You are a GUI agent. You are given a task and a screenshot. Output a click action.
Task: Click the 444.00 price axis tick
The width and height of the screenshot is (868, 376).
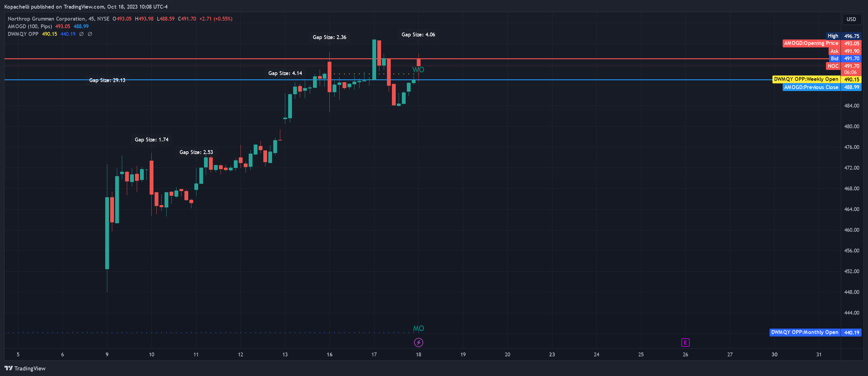(x=852, y=313)
